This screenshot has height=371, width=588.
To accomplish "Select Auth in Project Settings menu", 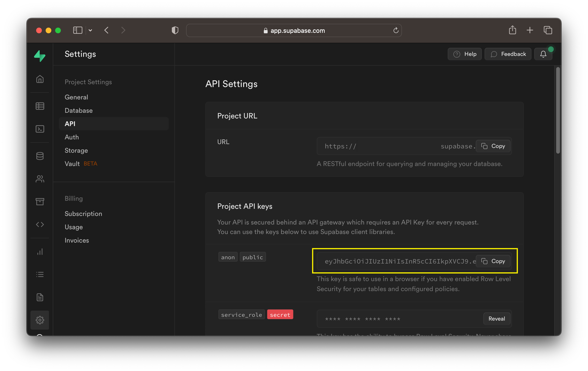I will click(x=72, y=137).
